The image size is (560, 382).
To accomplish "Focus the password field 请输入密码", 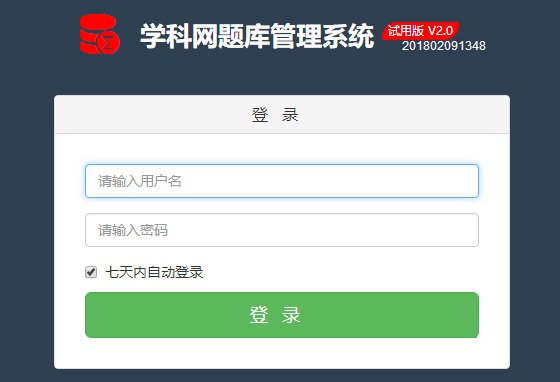I will point(282,230).
